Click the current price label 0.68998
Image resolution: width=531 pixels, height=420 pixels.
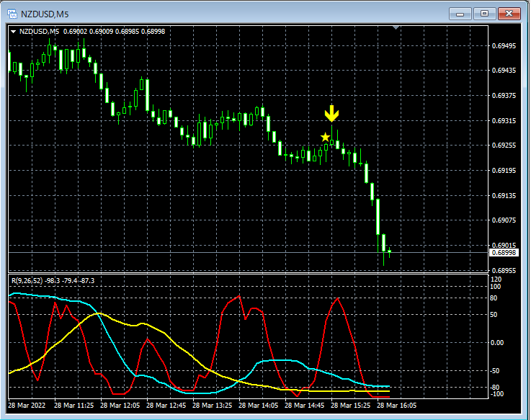(x=504, y=252)
